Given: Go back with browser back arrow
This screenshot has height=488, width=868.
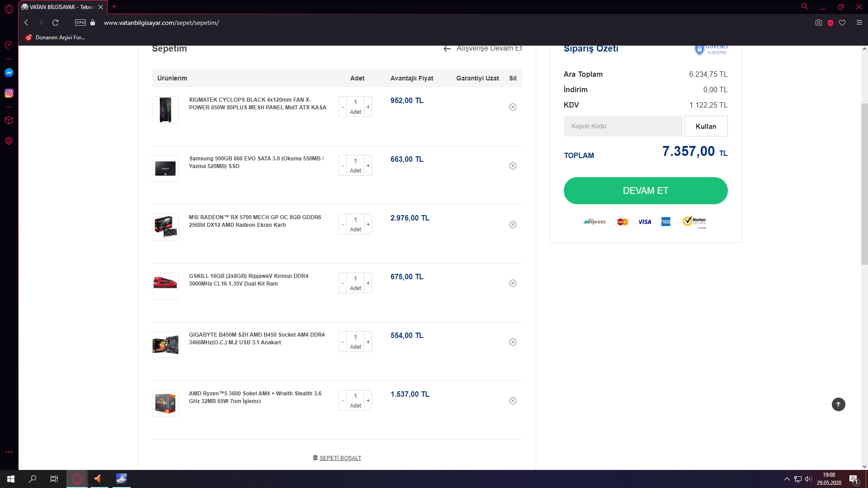Looking at the screenshot, I should pyautogui.click(x=26, y=23).
